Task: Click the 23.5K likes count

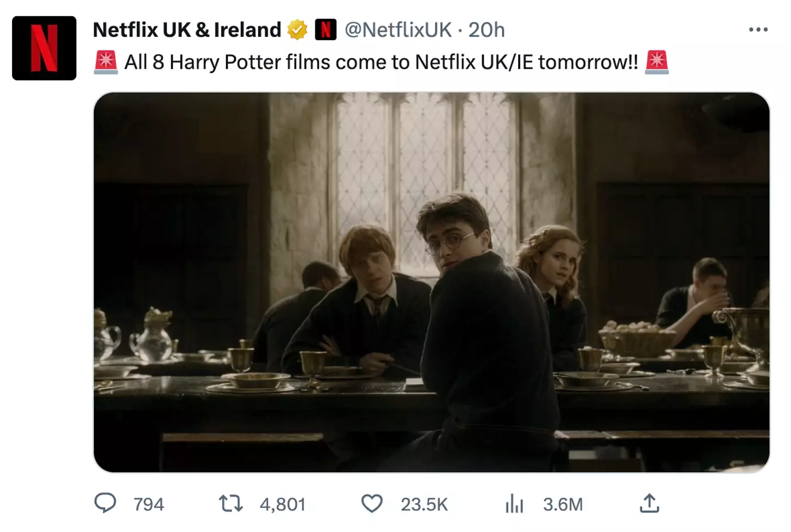Action: click(x=424, y=504)
